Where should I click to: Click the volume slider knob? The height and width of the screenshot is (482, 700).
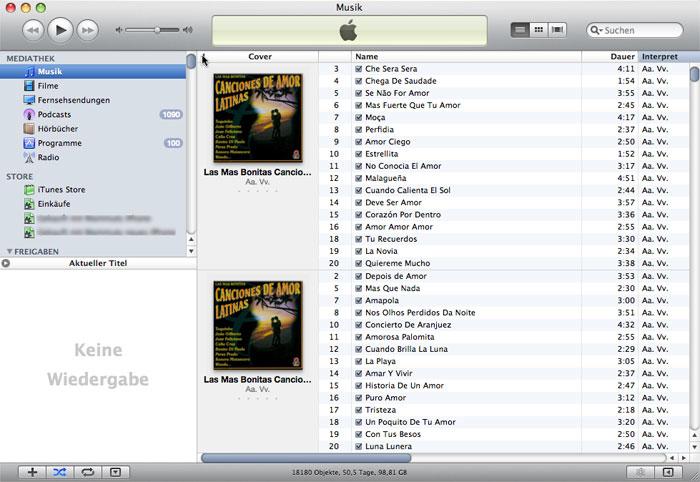(157, 30)
